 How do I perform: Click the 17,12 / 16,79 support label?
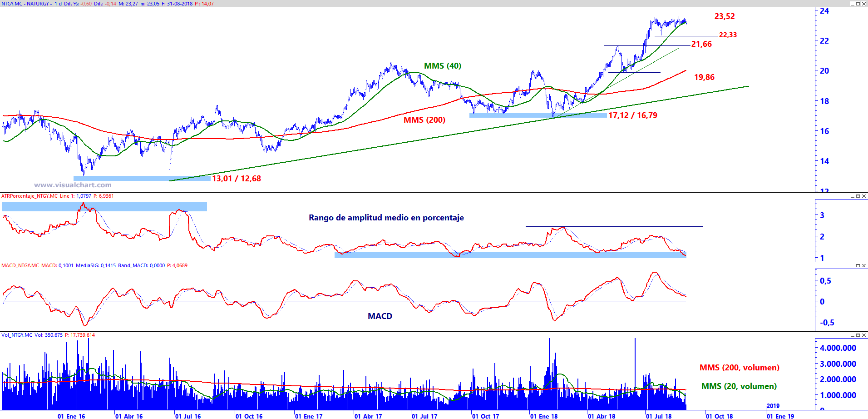pyautogui.click(x=633, y=115)
